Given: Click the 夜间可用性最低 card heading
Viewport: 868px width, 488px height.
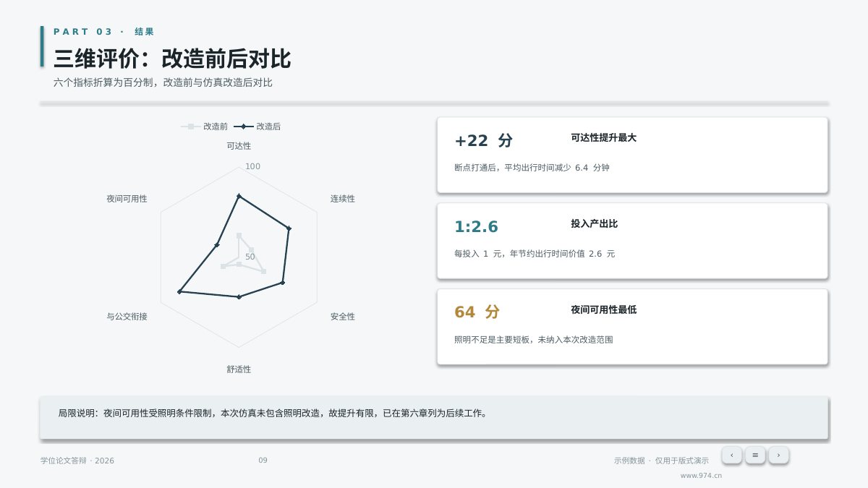Looking at the screenshot, I should [x=603, y=309].
